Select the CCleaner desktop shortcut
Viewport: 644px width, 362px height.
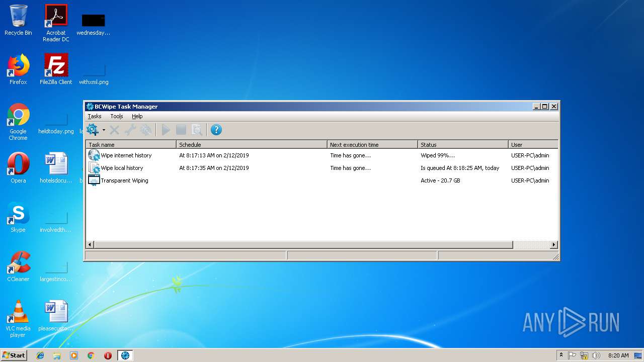(18, 266)
